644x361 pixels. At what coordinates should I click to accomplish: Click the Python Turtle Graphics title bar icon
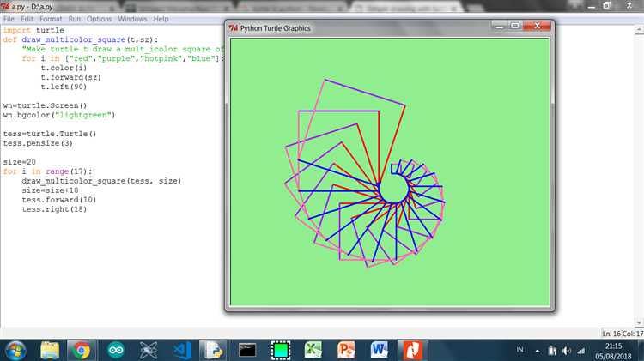point(234,28)
